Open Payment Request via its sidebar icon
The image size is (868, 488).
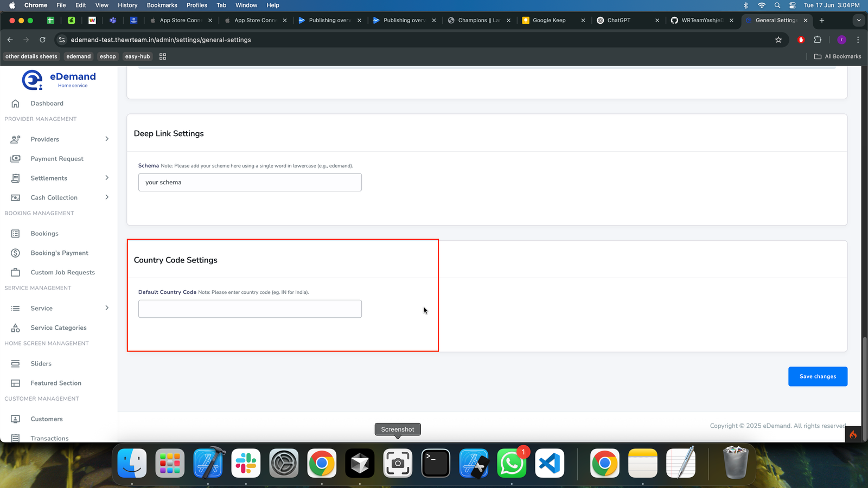tap(15, 158)
